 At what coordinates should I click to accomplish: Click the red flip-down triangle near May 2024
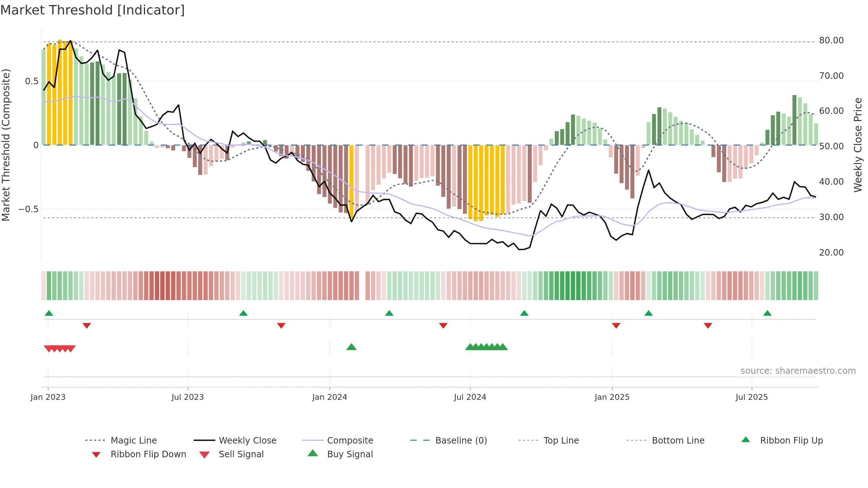coord(443,326)
